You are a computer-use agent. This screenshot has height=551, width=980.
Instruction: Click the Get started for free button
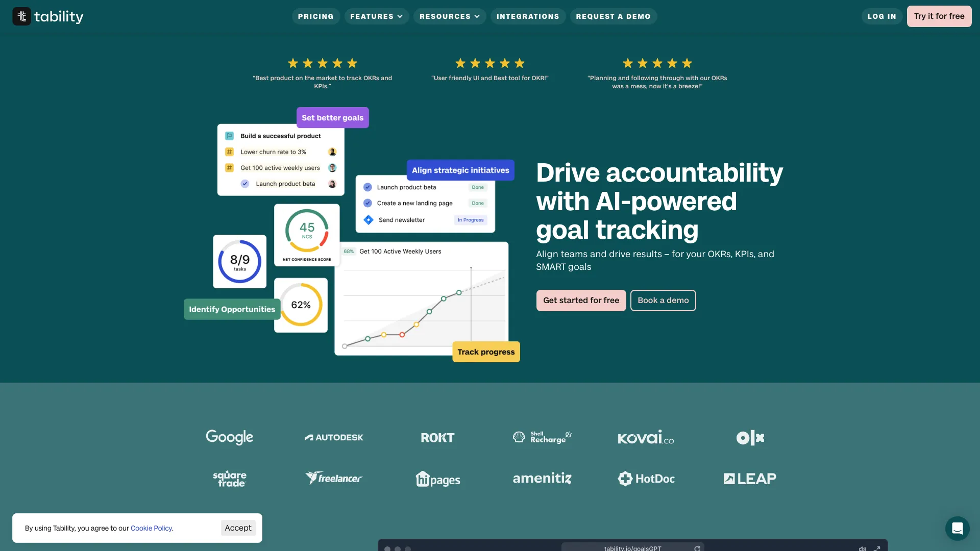point(580,300)
